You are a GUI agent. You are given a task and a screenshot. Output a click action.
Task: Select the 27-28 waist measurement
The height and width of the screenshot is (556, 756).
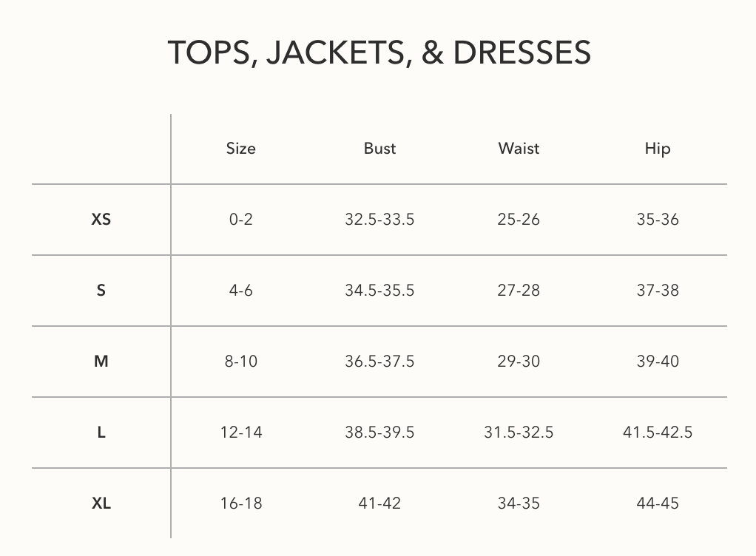[519, 290]
